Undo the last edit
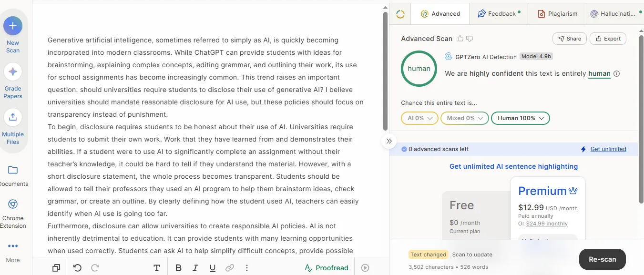This screenshot has height=275, width=644. 78,268
